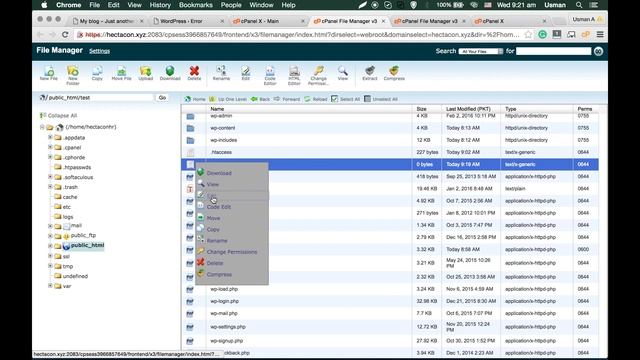The image size is (640, 360).
Task: Click the Back arrow in file navigation
Action: [x=260, y=99]
